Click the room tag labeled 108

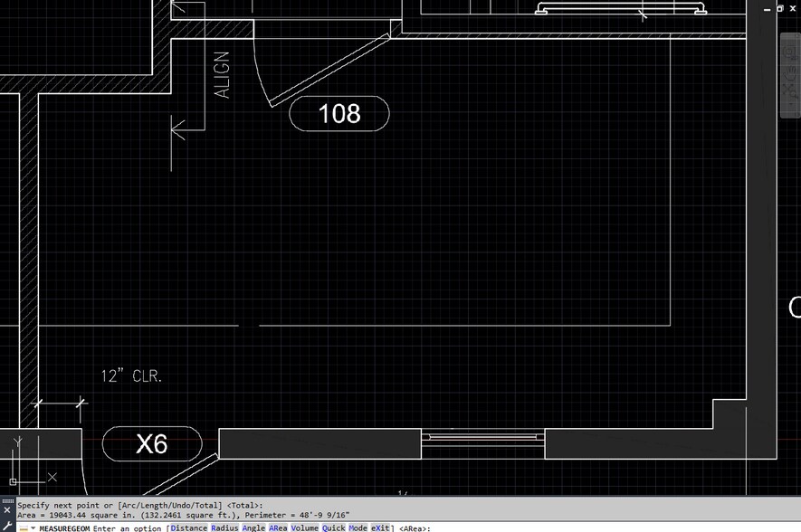coord(339,114)
